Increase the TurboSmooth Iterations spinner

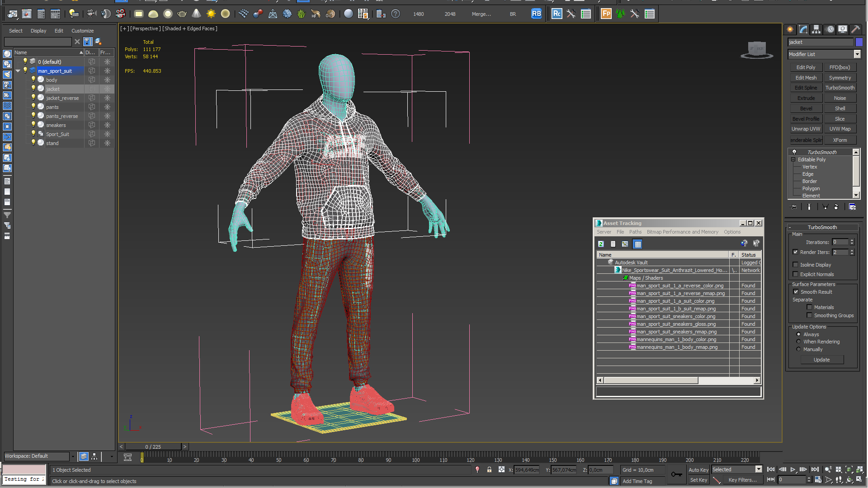(852, 240)
